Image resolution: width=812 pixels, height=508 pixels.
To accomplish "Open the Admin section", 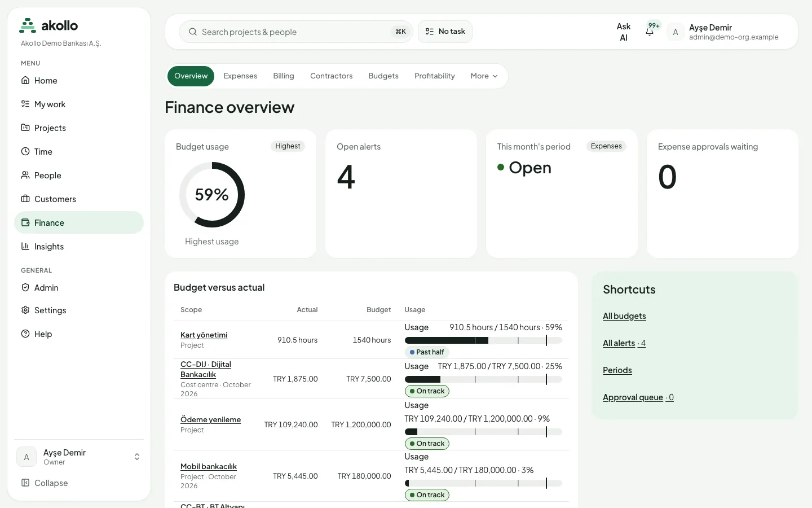I will (x=79, y=288).
